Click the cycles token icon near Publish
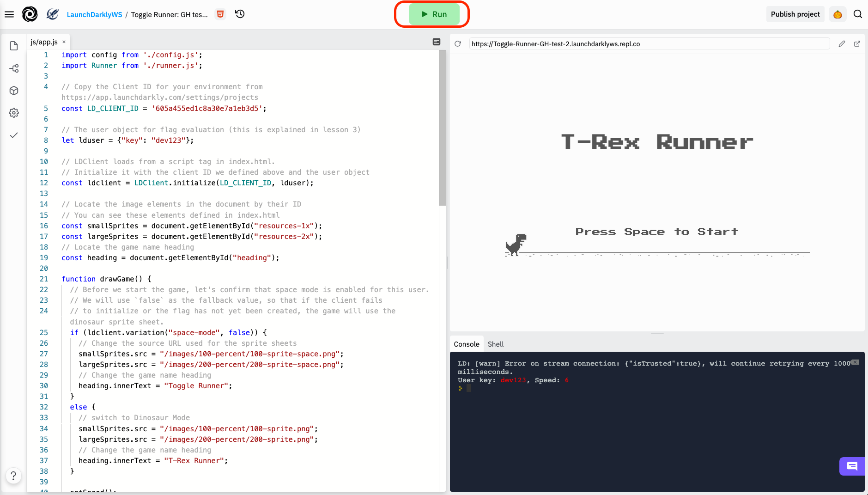This screenshot has height=495, width=868. tap(838, 14)
